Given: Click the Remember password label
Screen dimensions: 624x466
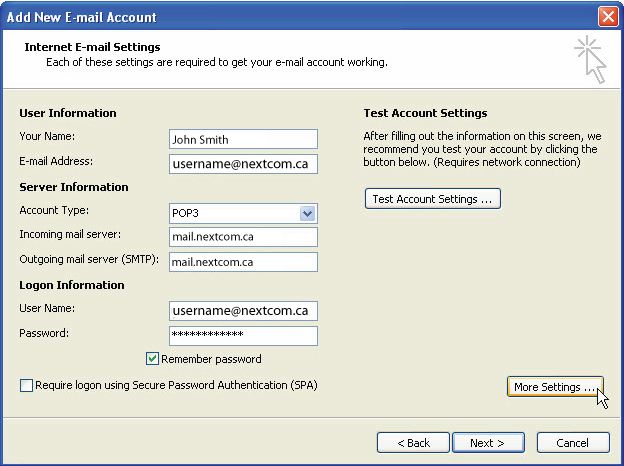Looking at the screenshot, I should 211,359.
